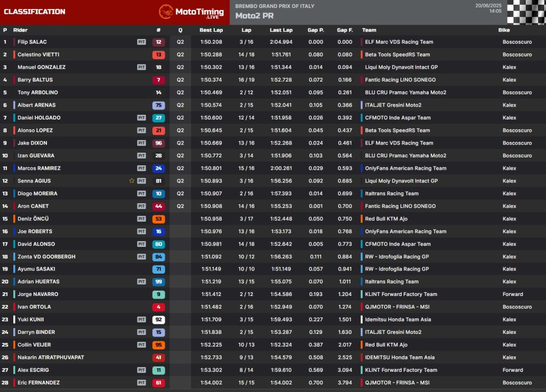Click the Gap F. column header
This screenshot has width=546, height=392.
[x=345, y=30]
